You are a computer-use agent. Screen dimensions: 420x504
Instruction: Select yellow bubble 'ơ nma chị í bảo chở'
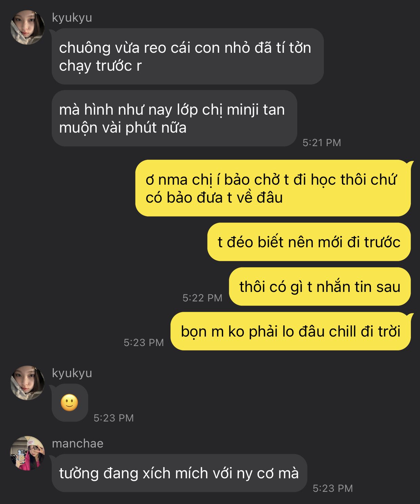point(273,188)
